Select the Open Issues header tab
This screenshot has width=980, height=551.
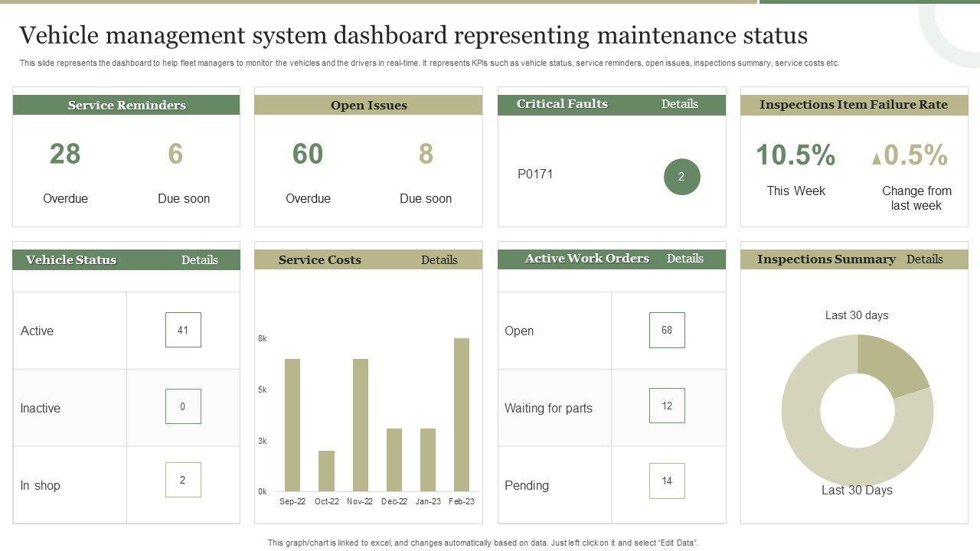(368, 105)
